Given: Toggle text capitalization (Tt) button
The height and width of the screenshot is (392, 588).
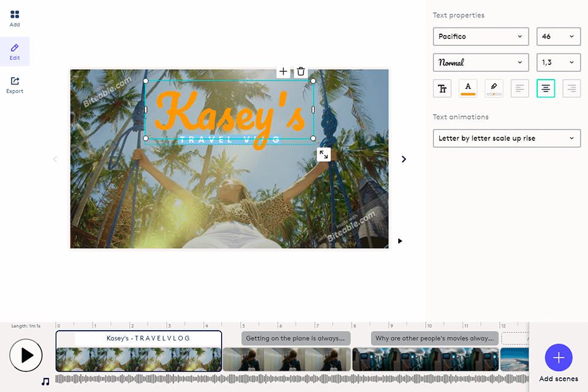Looking at the screenshot, I should 442,89.
